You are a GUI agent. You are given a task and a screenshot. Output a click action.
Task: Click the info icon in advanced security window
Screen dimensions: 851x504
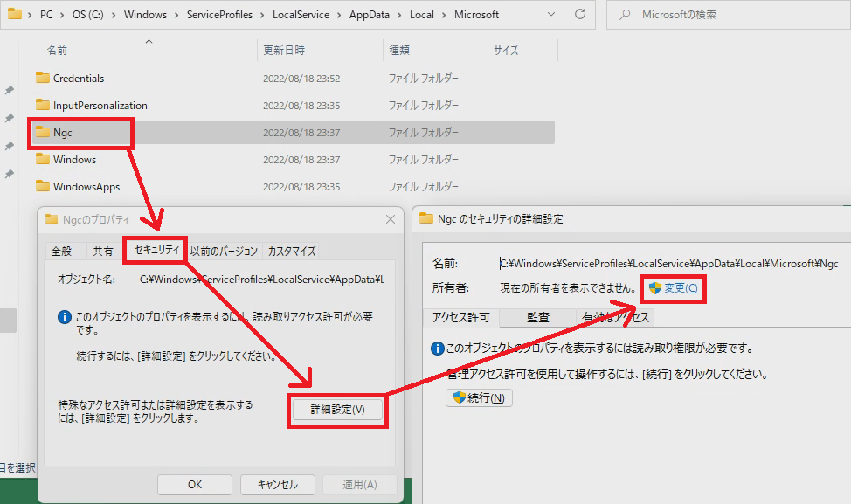pyautogui.click(x=437, y=349)
